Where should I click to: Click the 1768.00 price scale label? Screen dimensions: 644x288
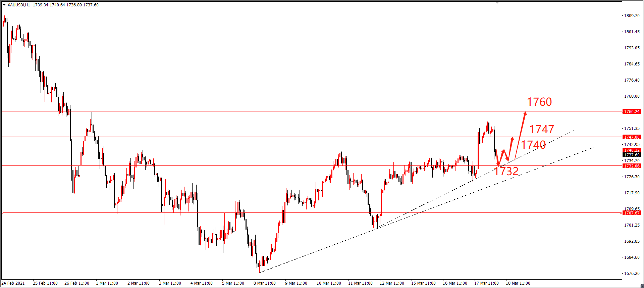tap(632, 96)
